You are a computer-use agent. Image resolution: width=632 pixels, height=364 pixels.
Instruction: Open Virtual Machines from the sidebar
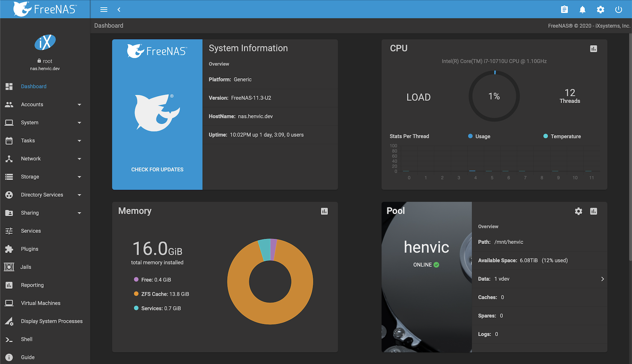pyautogui.click(x=45, y=303)
